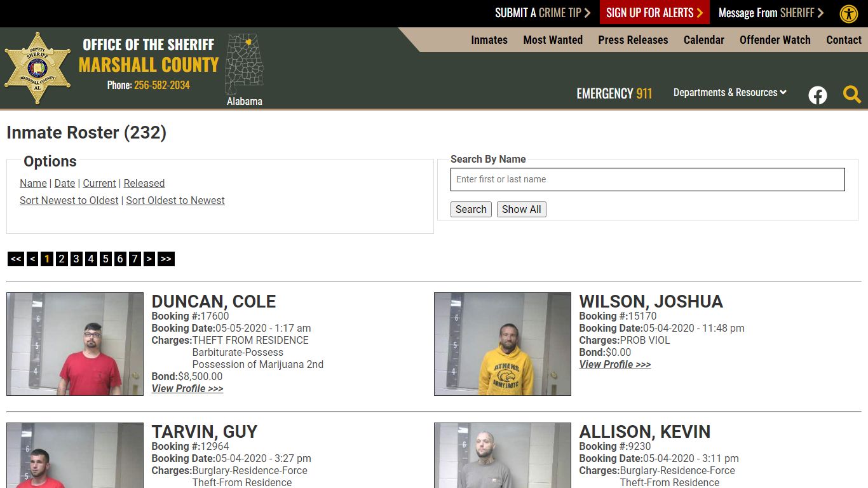Go to previous page with < button
This screenshot has width=868, height=488.
[x=32, y=259]
